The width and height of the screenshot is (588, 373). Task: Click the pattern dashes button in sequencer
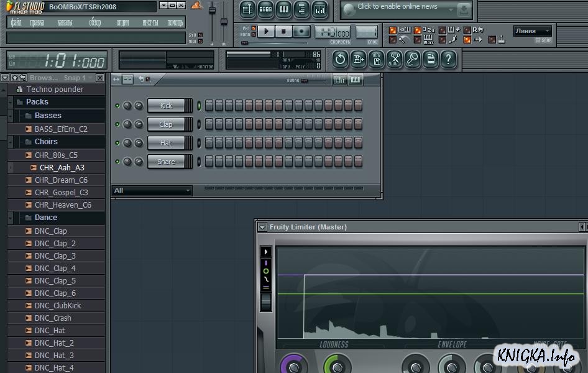point(127,80)
